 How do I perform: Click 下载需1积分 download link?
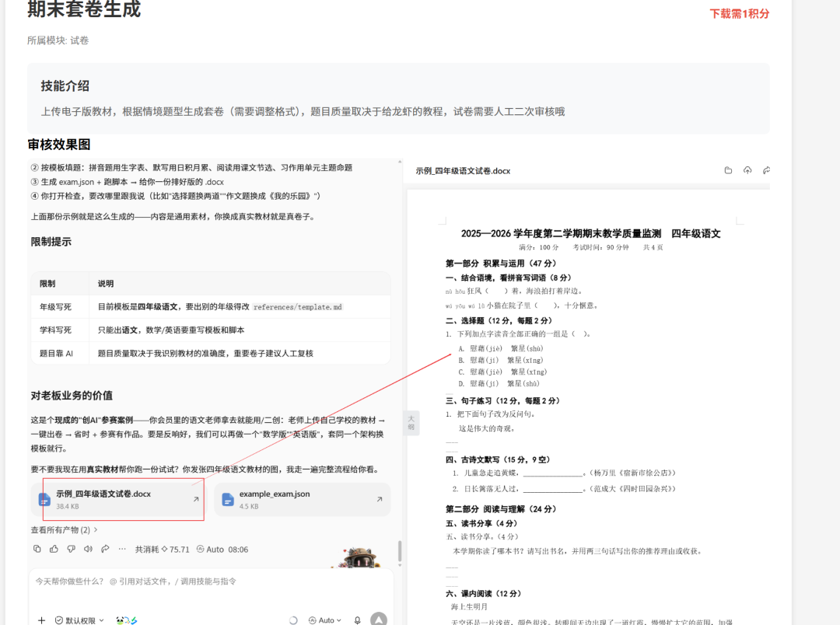pyautogui.click(x=740, y=13)
